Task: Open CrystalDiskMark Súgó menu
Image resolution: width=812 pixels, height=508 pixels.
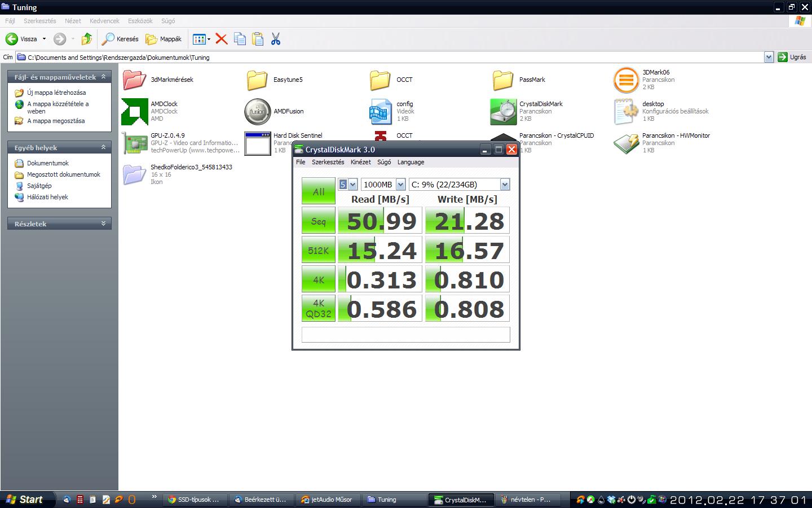Action: (384, 162)
